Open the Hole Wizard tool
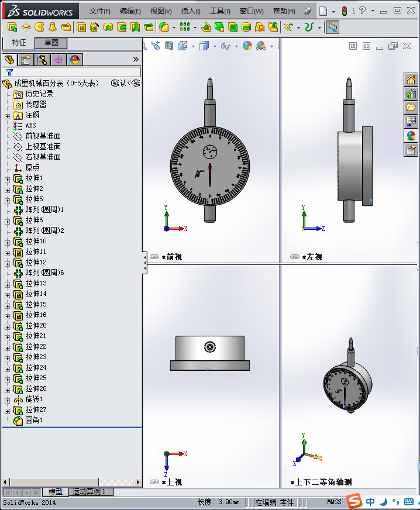This screenshot has width=420, height=510. [94, 27]
